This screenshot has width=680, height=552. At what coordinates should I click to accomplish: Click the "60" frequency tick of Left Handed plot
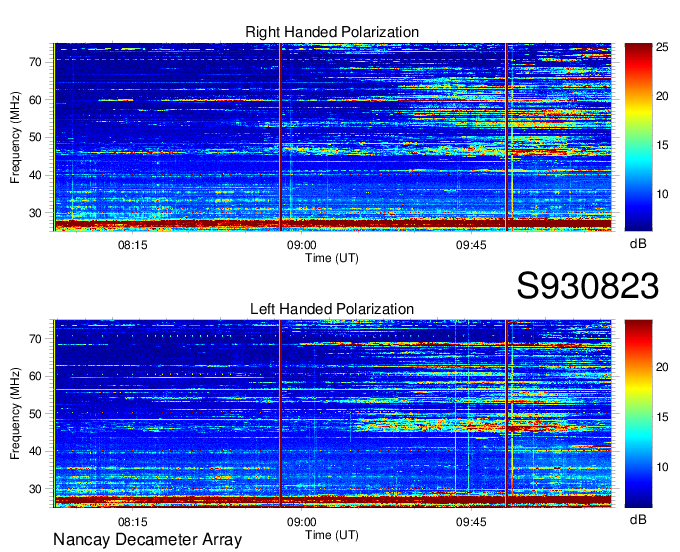pyautogui.click(x=36, y=376)
